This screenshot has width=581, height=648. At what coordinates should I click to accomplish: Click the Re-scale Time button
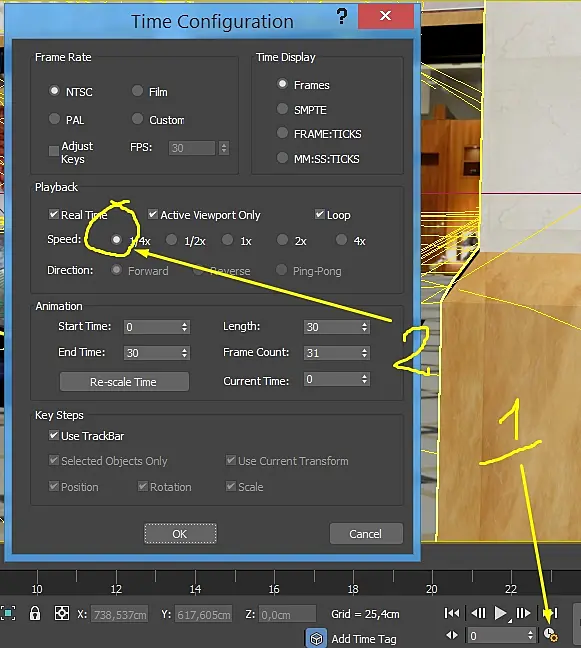(x=124, y=381)
